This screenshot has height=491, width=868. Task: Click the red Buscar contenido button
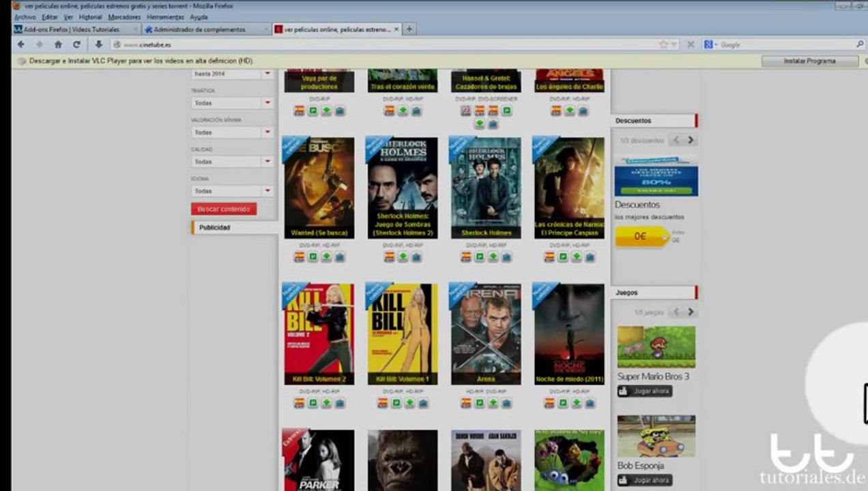[224, 209]
